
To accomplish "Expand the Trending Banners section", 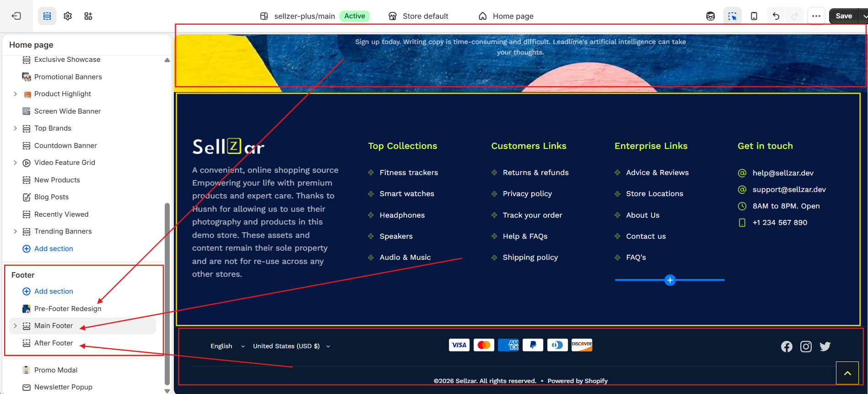I will (15, 231).
